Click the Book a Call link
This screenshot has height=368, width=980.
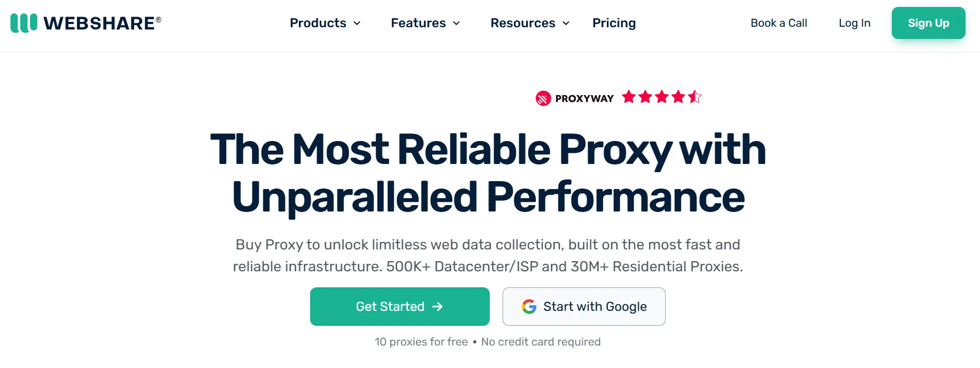[x=778, y=23]
